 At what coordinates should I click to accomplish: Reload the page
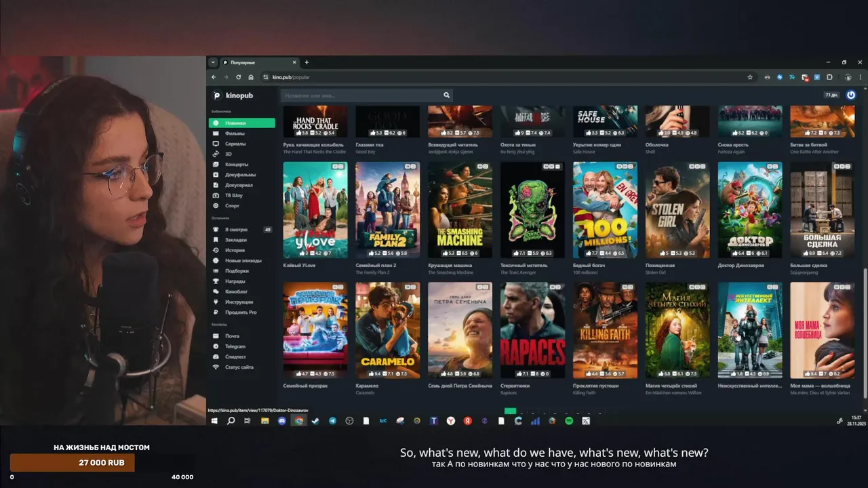click(238, 77)
